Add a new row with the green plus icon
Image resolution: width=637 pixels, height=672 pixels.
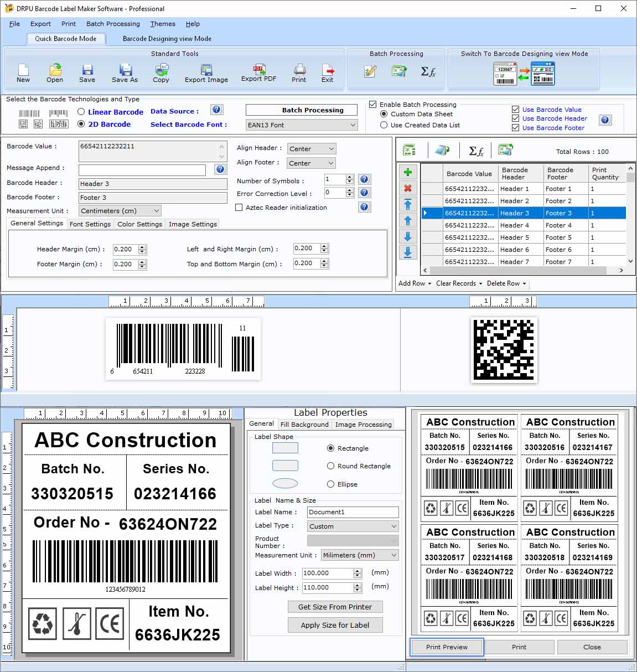[x=408, y=172]
